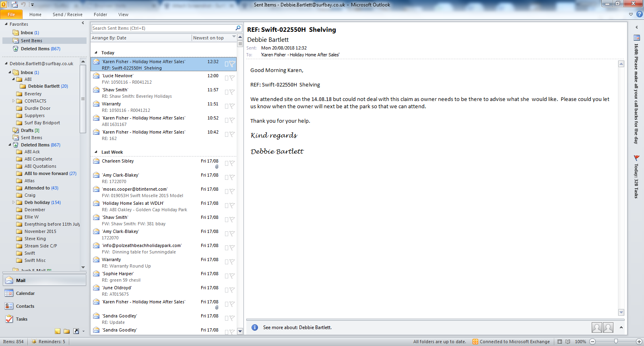This screenshot has width=644, height=346.
Task: Open the Calendar navigation button
Action: click(25, 293)
